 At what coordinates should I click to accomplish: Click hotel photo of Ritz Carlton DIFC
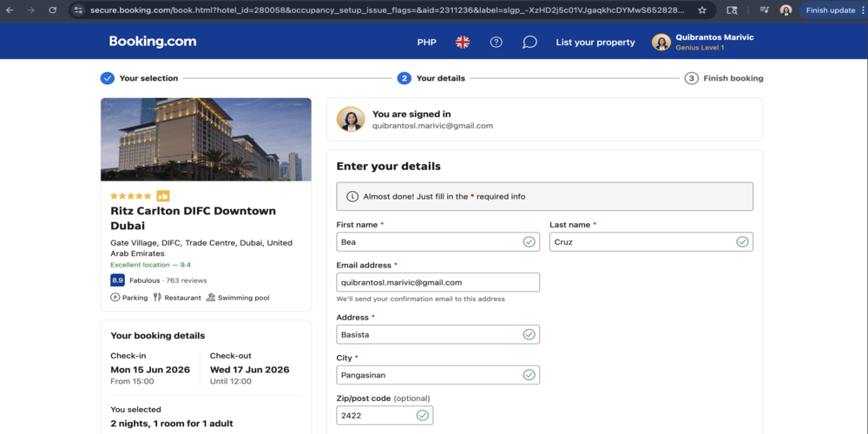click(x=206, y=140)
